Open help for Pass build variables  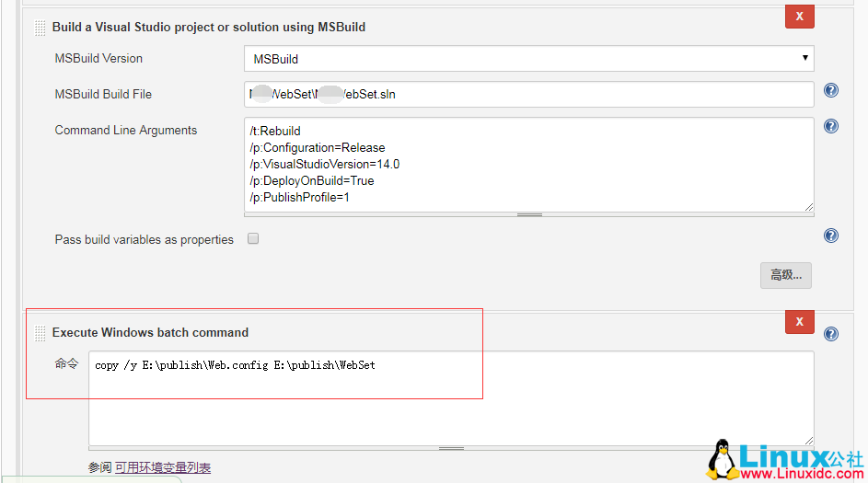pyautogui.click(x=830, y=236)
